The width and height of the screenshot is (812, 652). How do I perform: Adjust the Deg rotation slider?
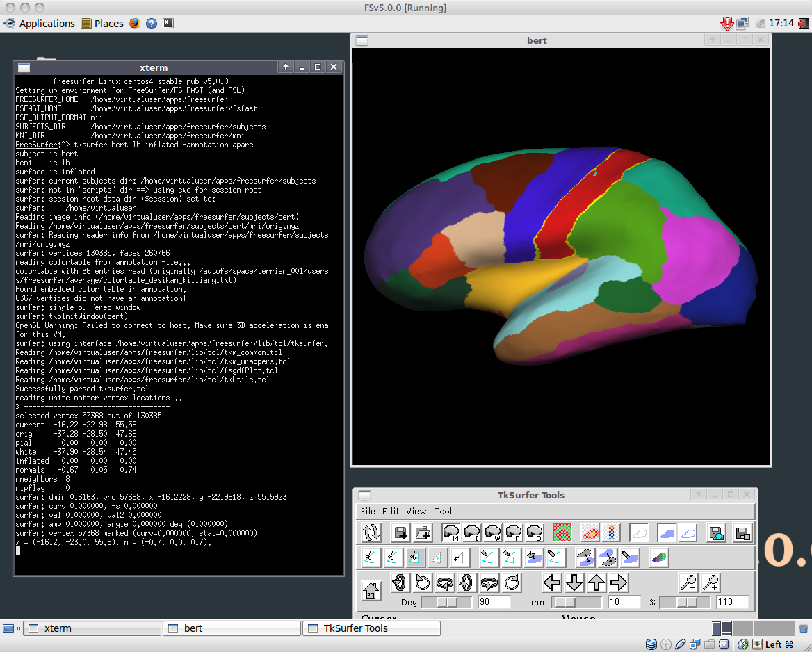click(x=447, y=602)
